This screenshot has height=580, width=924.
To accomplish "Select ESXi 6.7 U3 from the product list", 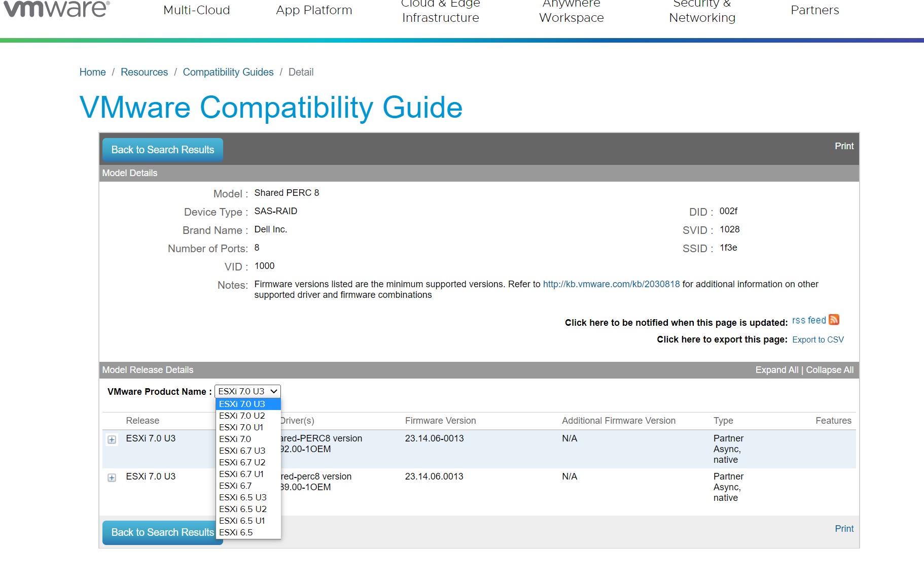I will (242, 450).
